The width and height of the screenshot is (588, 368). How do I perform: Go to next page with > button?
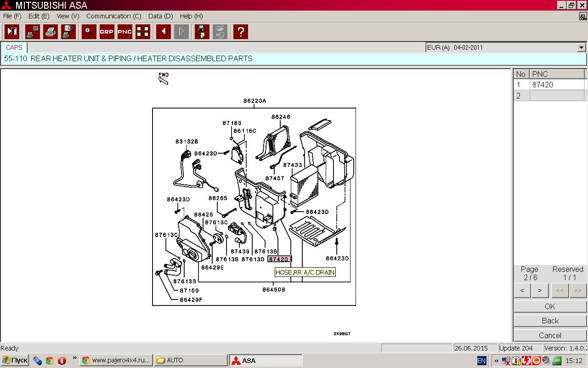tap(540, 290)
